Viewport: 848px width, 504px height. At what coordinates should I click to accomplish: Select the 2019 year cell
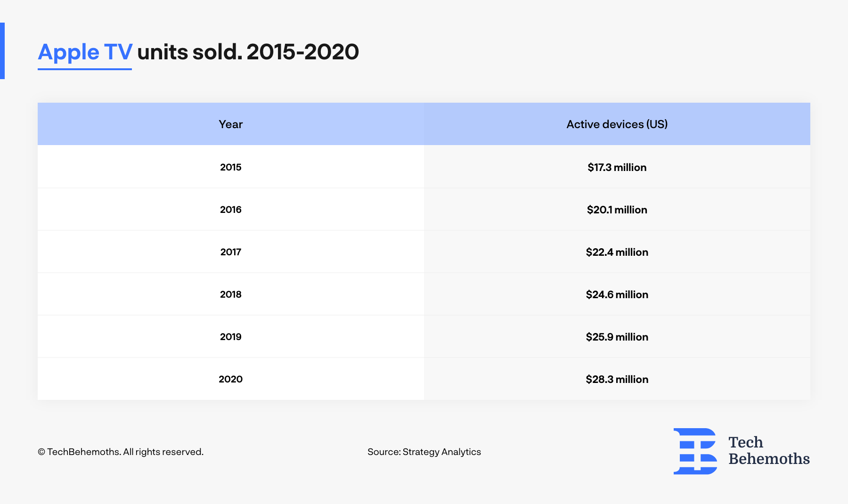click(231, 336)
